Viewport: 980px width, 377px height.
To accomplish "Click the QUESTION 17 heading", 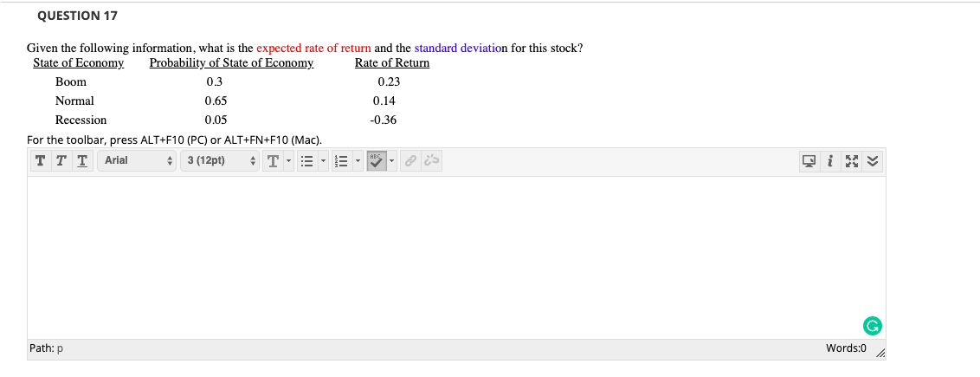I will (x=78, y=16).
